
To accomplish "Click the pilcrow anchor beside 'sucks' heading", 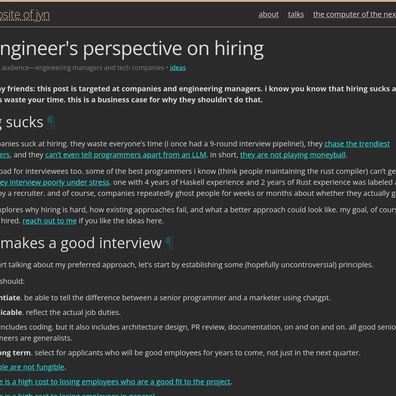I will pyautogui.click(x=51, y=122).
